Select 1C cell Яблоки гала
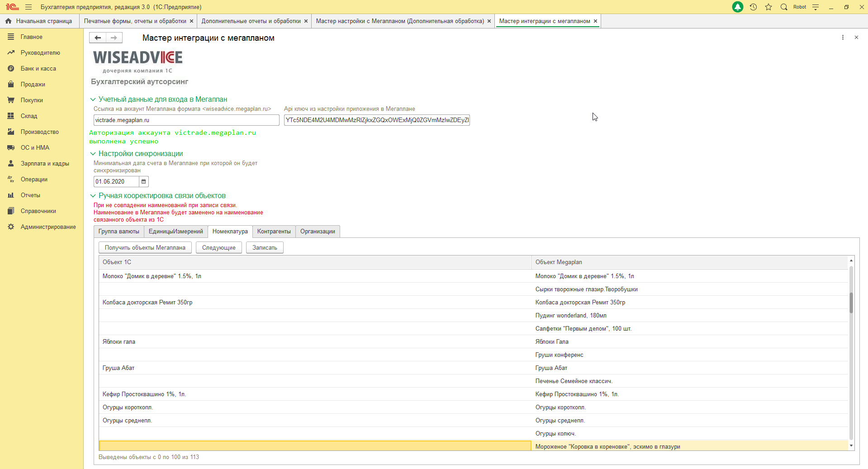Screen dimensions: 868x469 (315, 341)
